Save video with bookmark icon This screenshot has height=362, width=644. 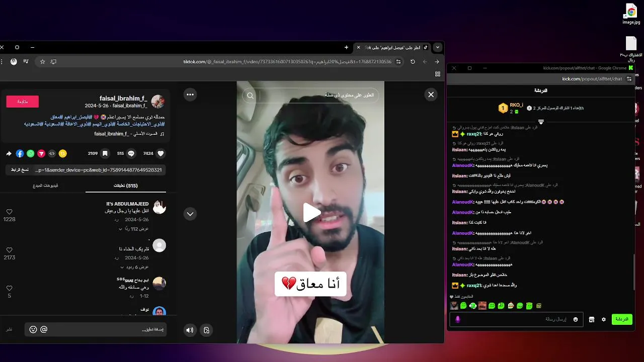(x=105, y=153)
